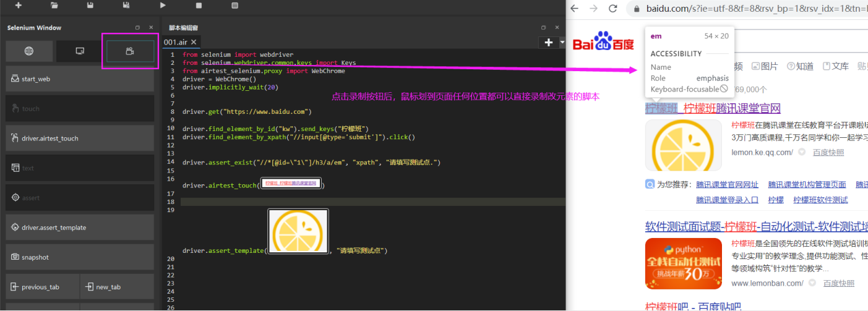Click the Save As icon in top toolbar
The height and width of the screenshot is (311, 868).
pyautogui.click(x=126, y=6)
